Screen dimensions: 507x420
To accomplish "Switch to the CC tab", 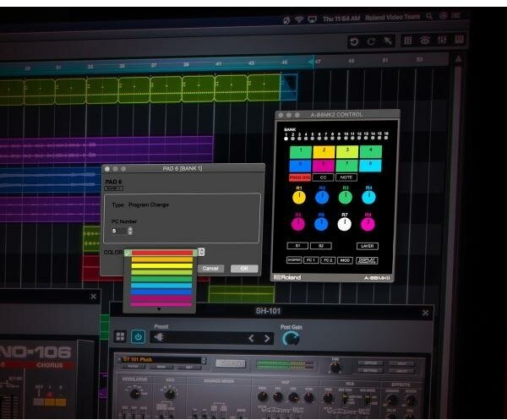I will 323,177.
